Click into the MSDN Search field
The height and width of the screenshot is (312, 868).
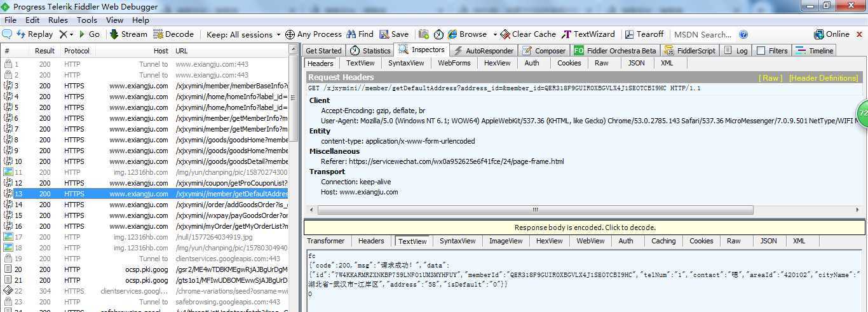[702, 34]
